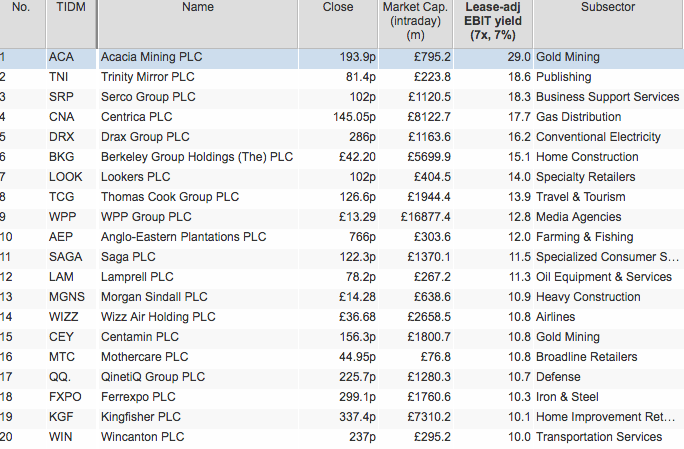
Task: Click ticker CEY
Action: pos(61,338)
